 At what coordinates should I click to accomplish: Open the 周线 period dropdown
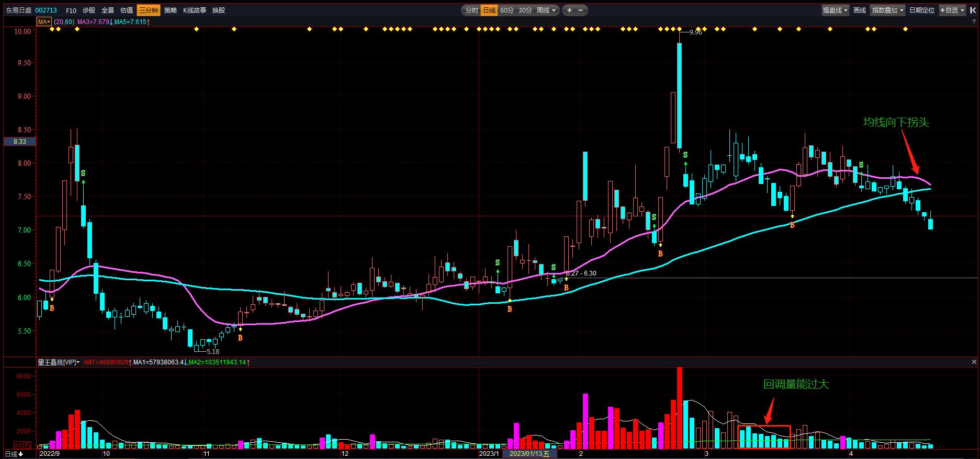tap(547, 10)
